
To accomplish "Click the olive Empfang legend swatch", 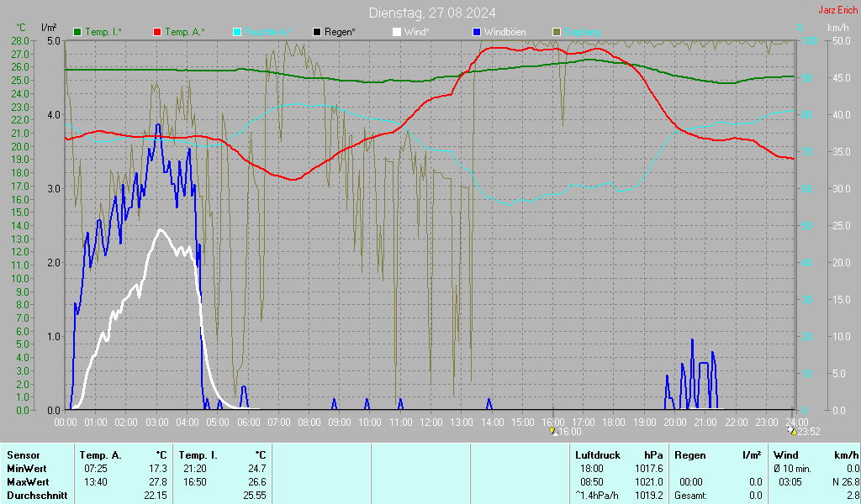I will tap(557, 32).
